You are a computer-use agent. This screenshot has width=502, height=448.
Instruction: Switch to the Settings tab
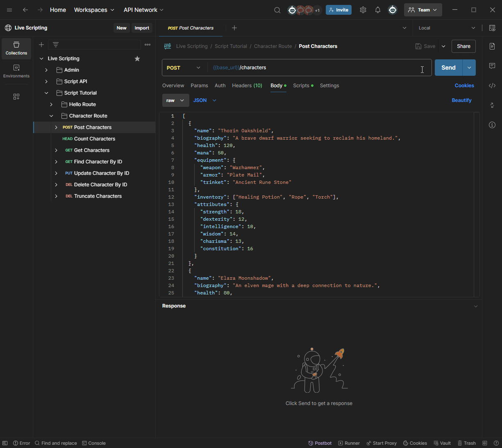pos(329,86)
